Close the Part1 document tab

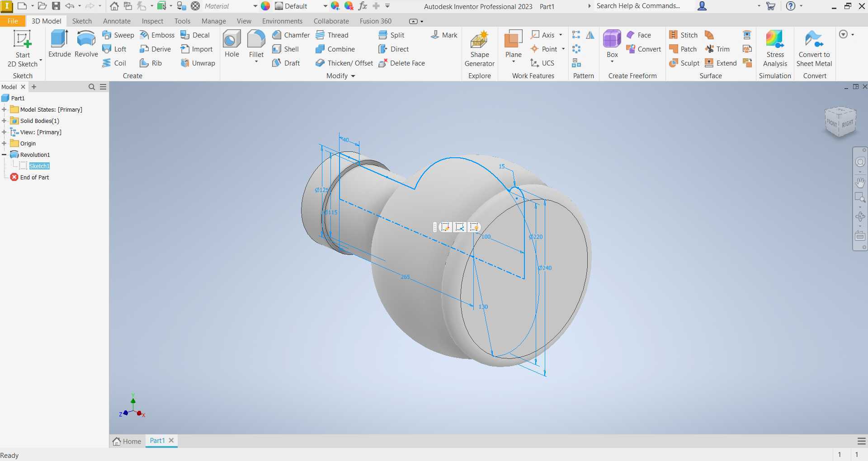click(171, 440)
